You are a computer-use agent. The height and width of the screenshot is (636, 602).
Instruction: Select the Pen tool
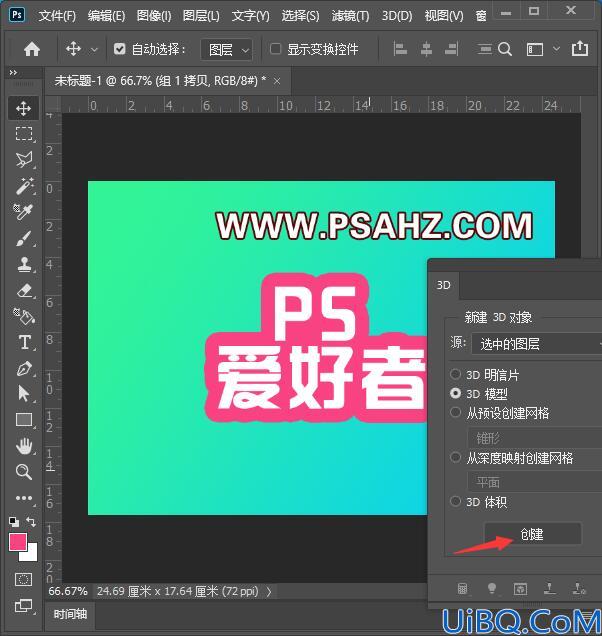[24, 368]
